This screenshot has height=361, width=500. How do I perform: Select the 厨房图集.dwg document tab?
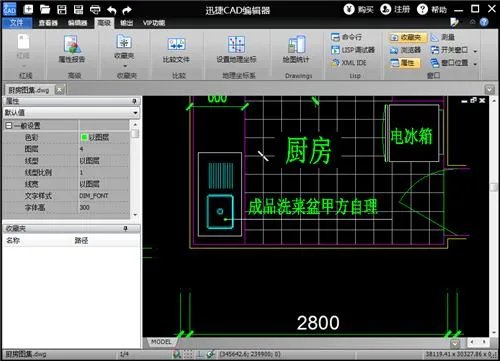[x=29, y=90]
